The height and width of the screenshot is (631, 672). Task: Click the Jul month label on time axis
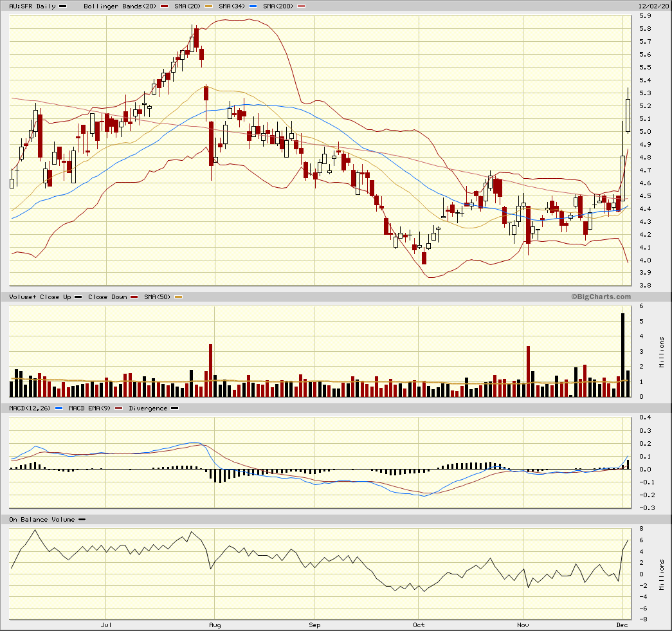click(x=106, y=625)
